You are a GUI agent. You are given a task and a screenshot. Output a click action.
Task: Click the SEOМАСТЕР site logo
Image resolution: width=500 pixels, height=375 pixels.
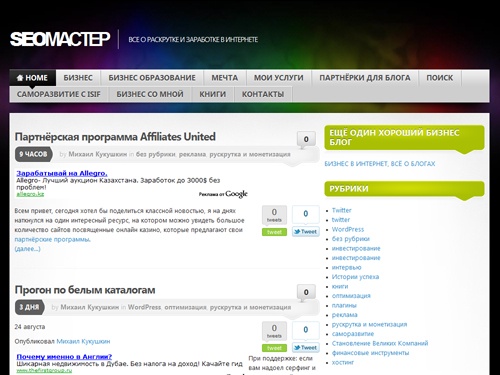click(x=60, y=39)
